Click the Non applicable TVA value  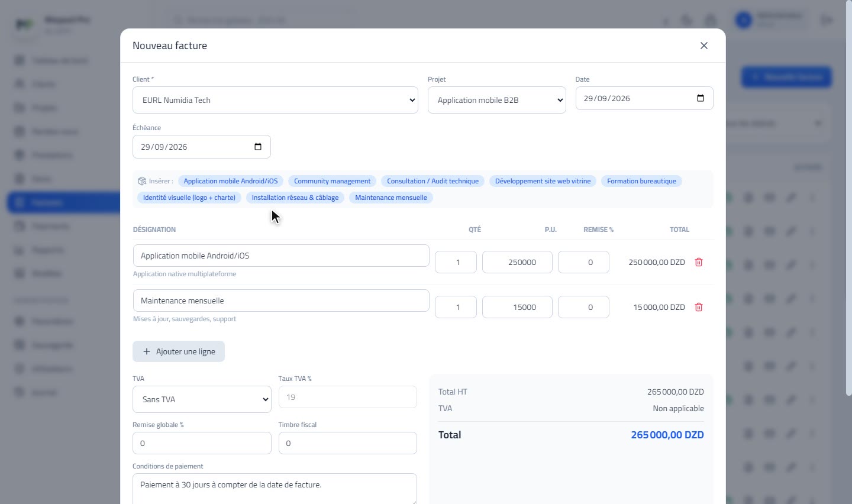(x=678, y=408)
